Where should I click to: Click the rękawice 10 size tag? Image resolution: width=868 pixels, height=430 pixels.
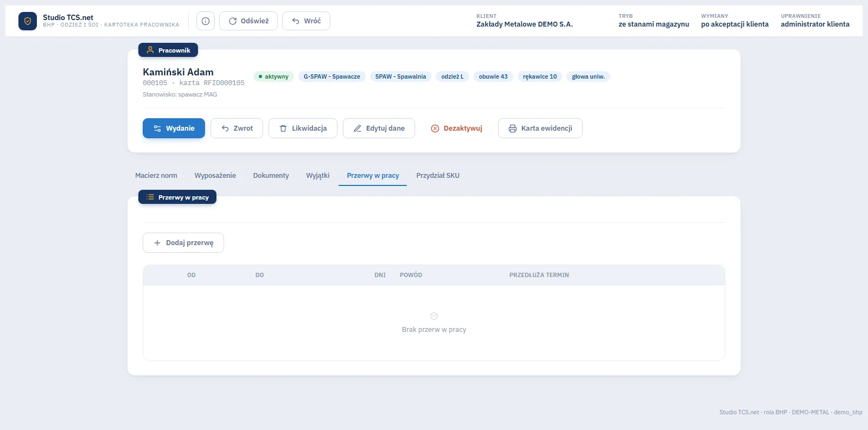point(540,76)
